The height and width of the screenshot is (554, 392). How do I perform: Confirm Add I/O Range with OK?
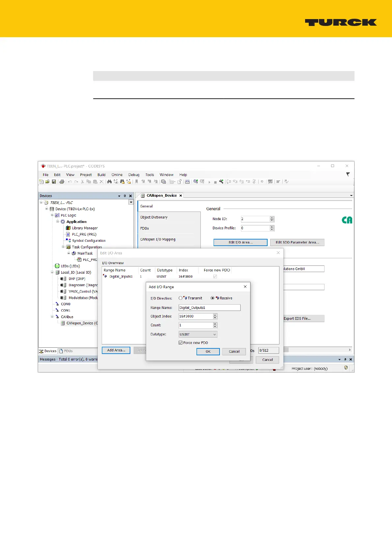(x=208, y=351)
